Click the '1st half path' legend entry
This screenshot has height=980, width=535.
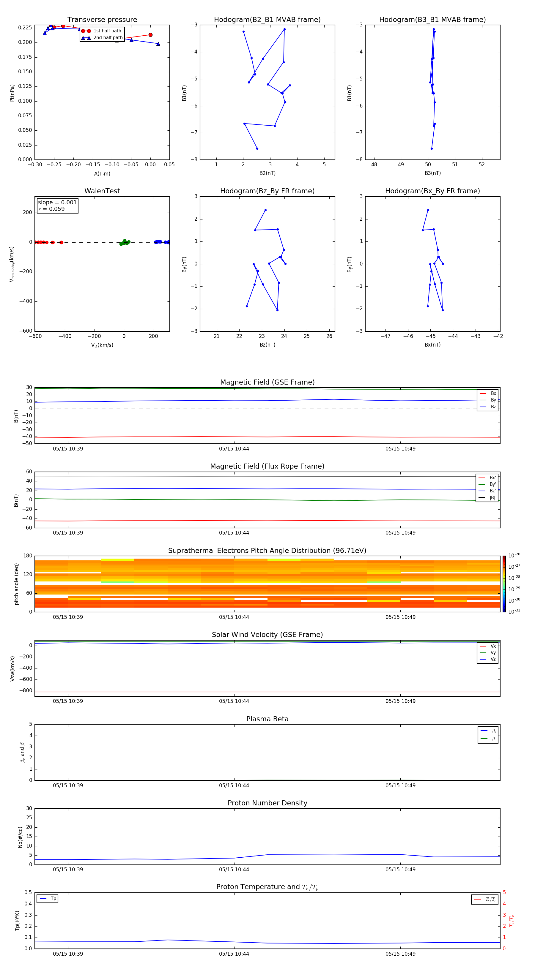(x=101, y=31)
